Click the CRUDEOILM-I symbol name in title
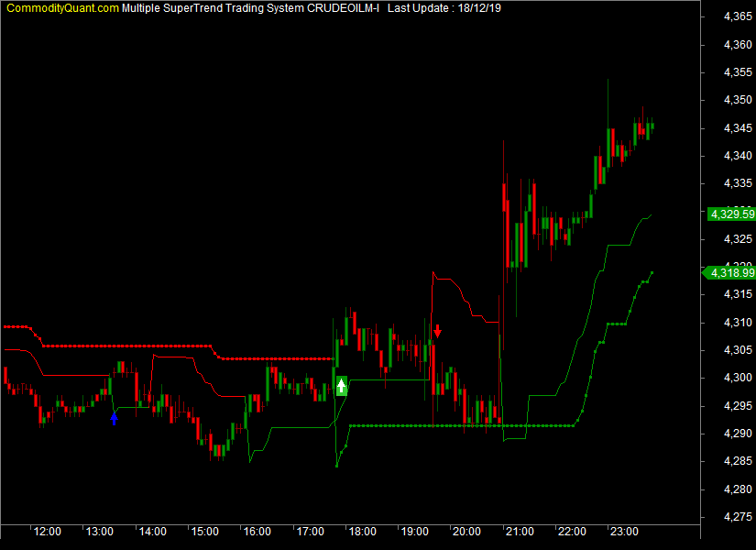756x550 pixels. (343, 8)
